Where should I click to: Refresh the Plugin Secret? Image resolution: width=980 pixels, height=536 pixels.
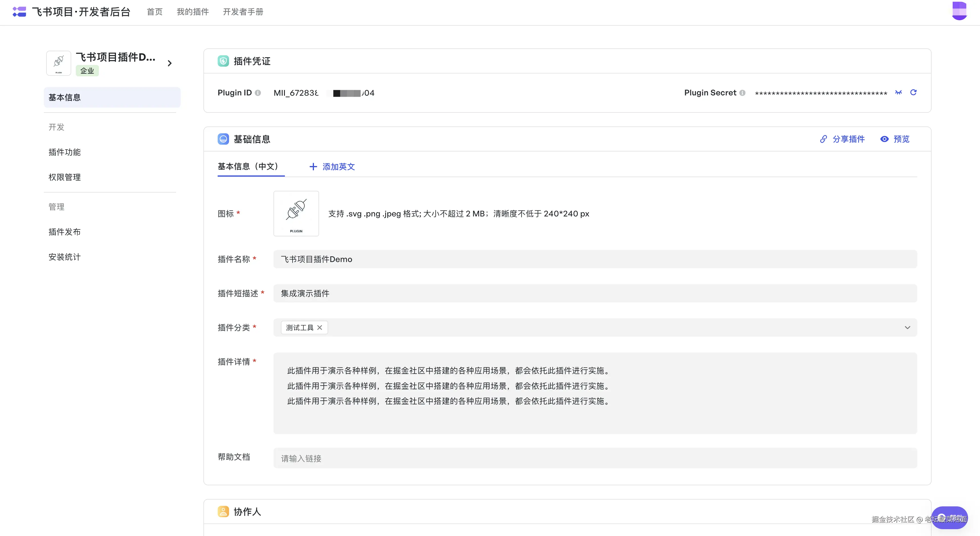tap(913, 93)
